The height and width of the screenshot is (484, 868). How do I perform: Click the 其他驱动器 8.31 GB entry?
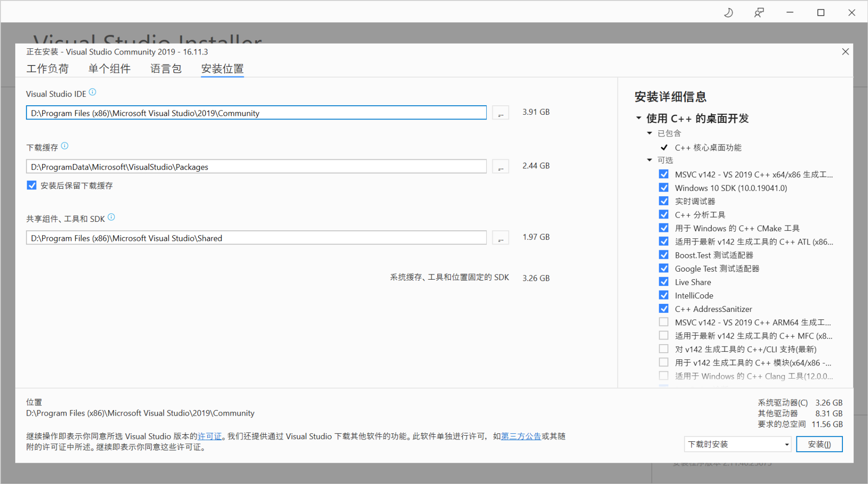point(800,413)
